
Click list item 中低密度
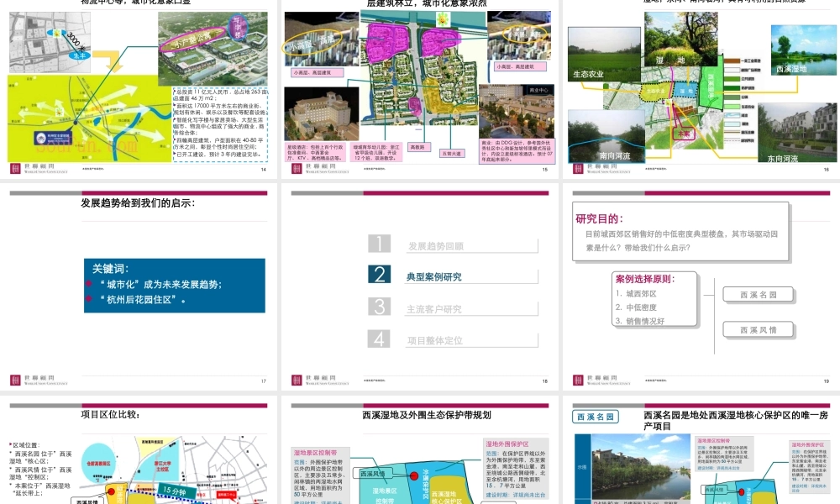[641, 307]
